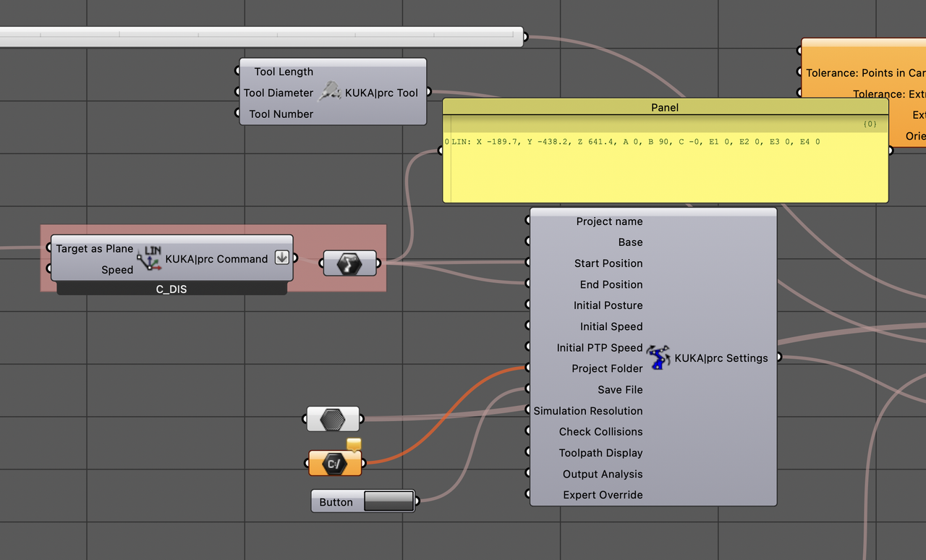
Task: Click the Tolerance: Ext row on orange component
Action: [x=889, y=93]
